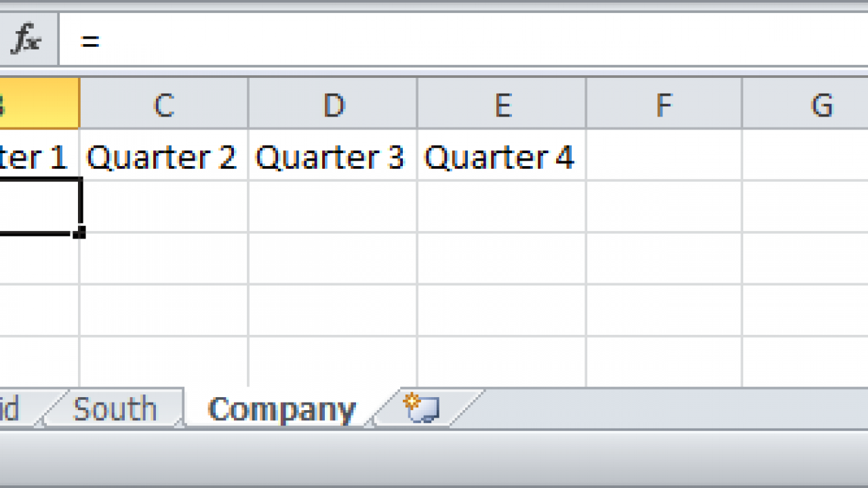The width and height of the screenshot is (868, 488).
Task: Click the Quarter 3 cell
Action: pos(332,156)
